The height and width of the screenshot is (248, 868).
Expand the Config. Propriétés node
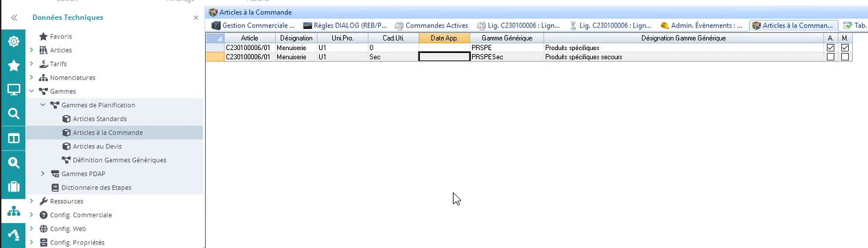(x=32, y=243)
